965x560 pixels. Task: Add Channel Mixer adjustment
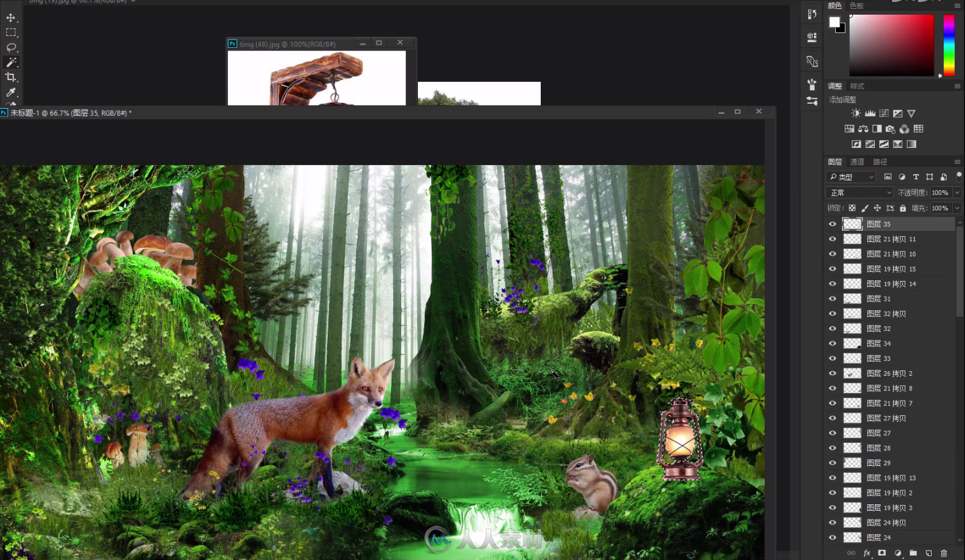click(904, 129)
